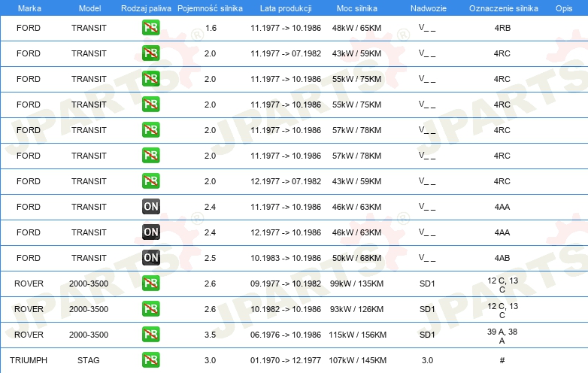
Task: Click the Moc silnika column header
Action: [x=356, y=8]
